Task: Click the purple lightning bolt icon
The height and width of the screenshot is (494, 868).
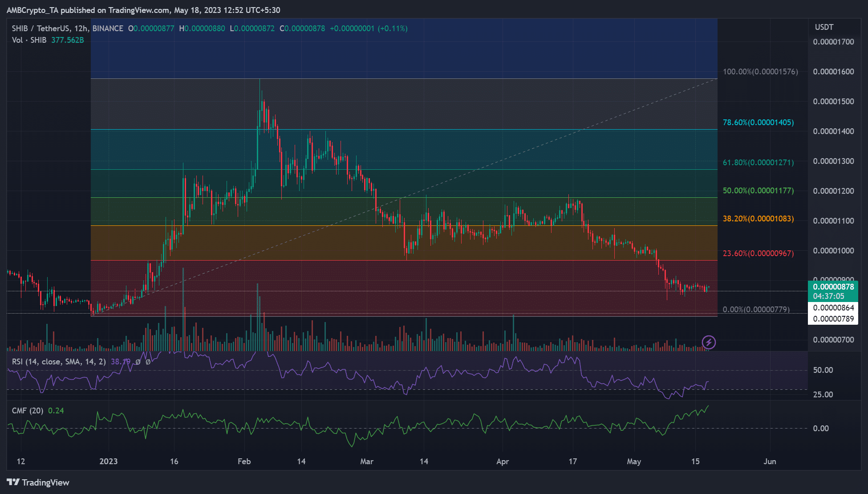Action: coord(709,342)
